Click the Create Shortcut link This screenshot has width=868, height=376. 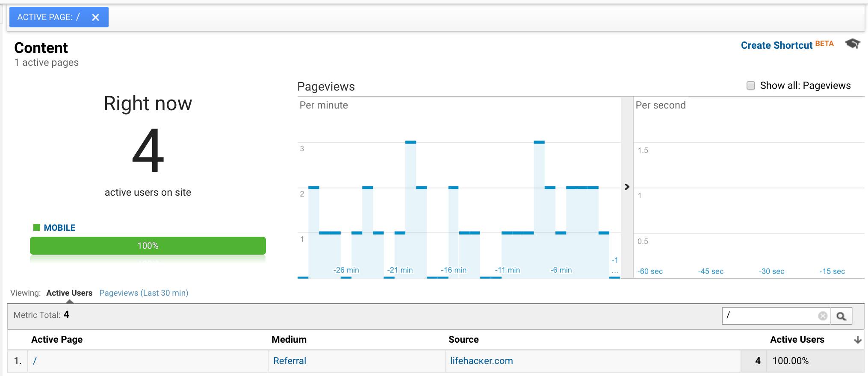776,45
